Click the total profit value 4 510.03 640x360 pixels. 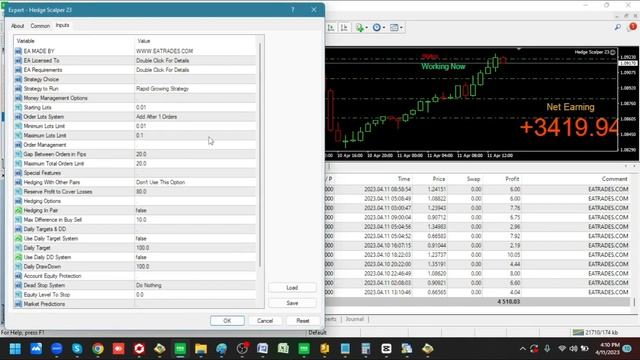509,302
